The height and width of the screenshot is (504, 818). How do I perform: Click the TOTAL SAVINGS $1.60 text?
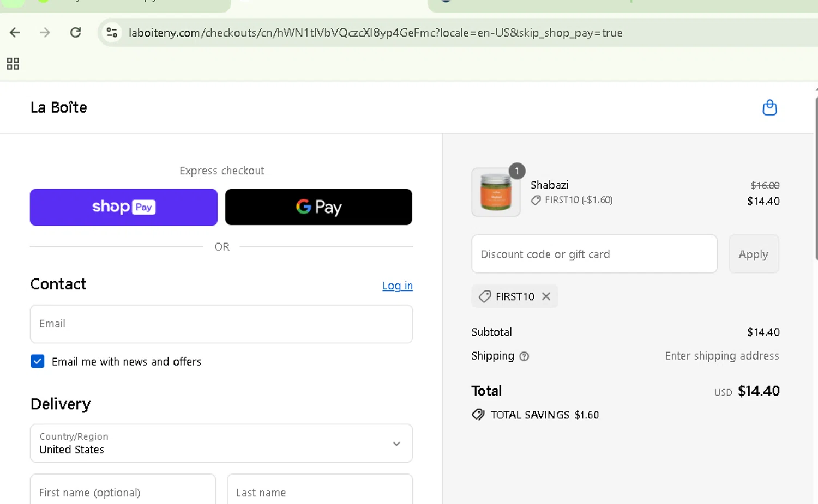click(x=544, y=415)
